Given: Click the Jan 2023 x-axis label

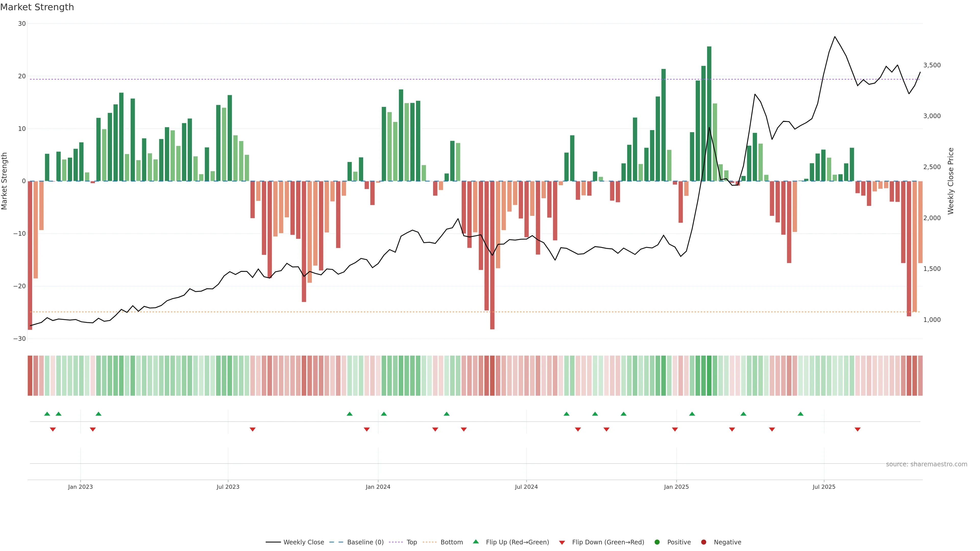Looking at the screenshot, I should pyautogui.click(x=80, y=487).
